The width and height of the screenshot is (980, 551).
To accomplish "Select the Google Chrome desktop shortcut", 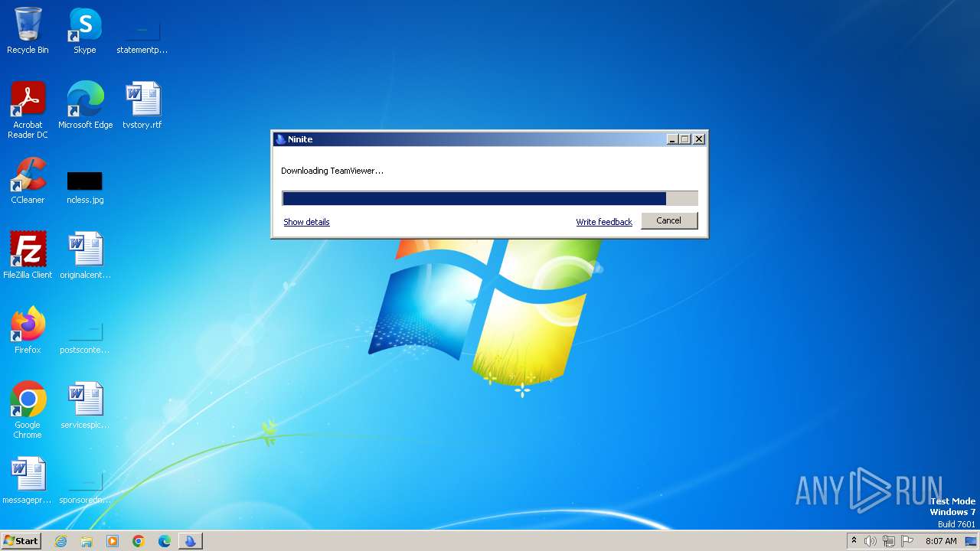I will 28,410.
